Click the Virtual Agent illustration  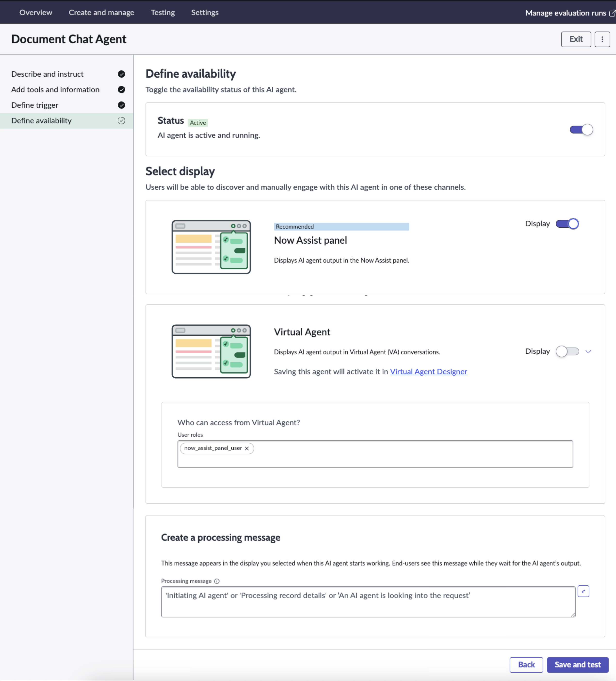211,351
